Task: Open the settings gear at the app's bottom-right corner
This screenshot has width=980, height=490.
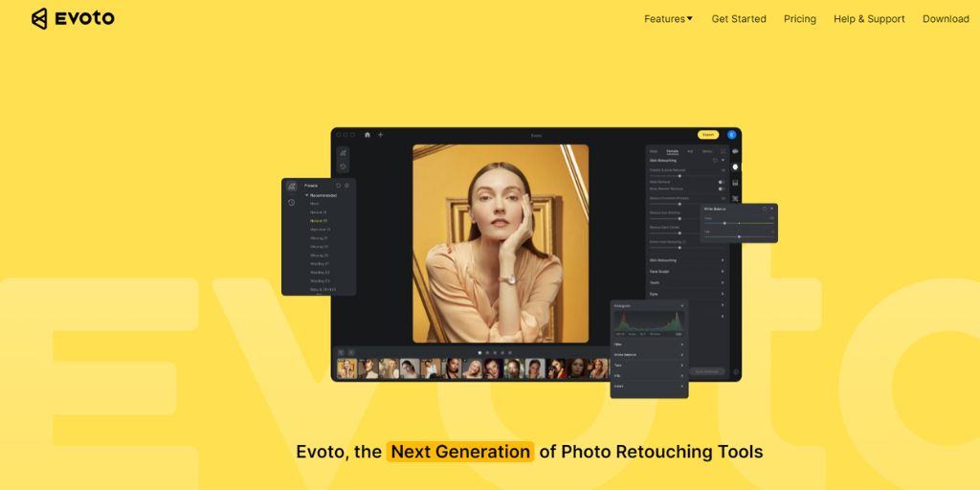Action: click(x=736, y=371)
